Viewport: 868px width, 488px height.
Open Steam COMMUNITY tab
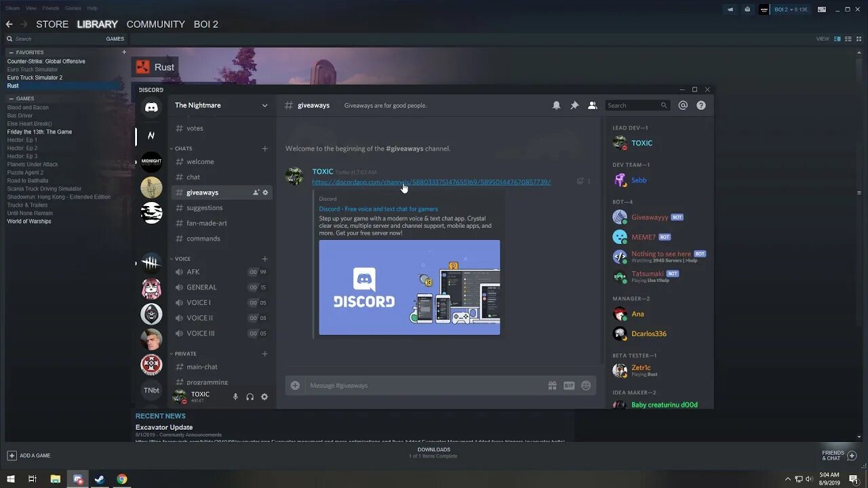click(x=155, y=24)
